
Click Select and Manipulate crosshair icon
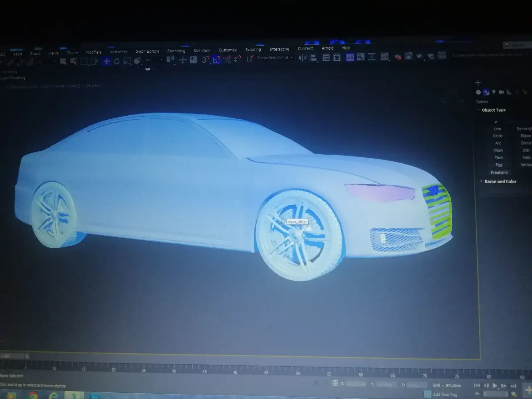tap(183, 60)
